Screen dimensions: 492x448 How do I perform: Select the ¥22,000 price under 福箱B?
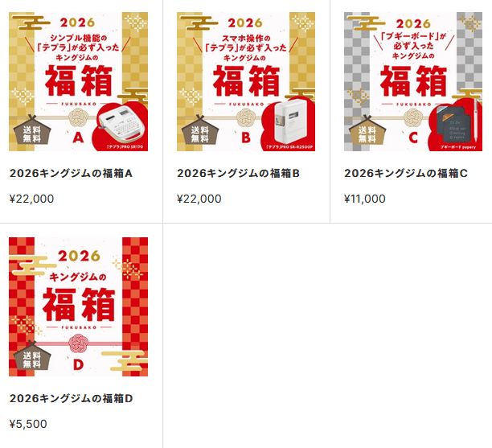199,199
